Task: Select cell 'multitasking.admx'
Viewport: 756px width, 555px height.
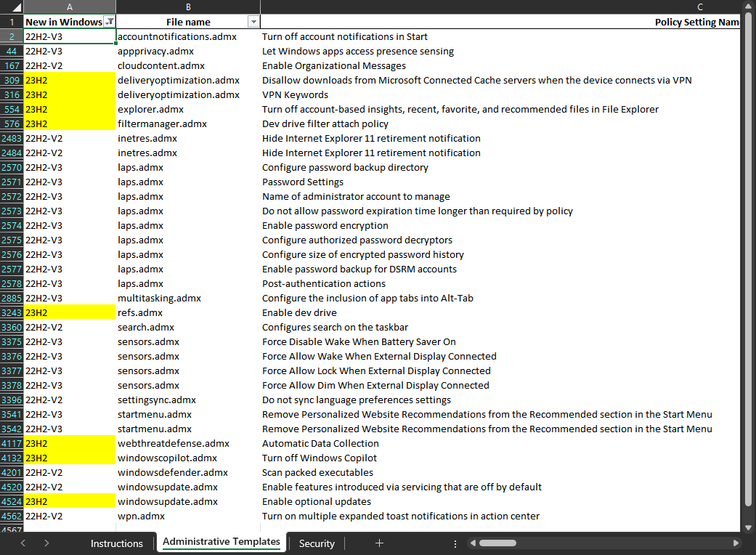Action: pos(188,298)
